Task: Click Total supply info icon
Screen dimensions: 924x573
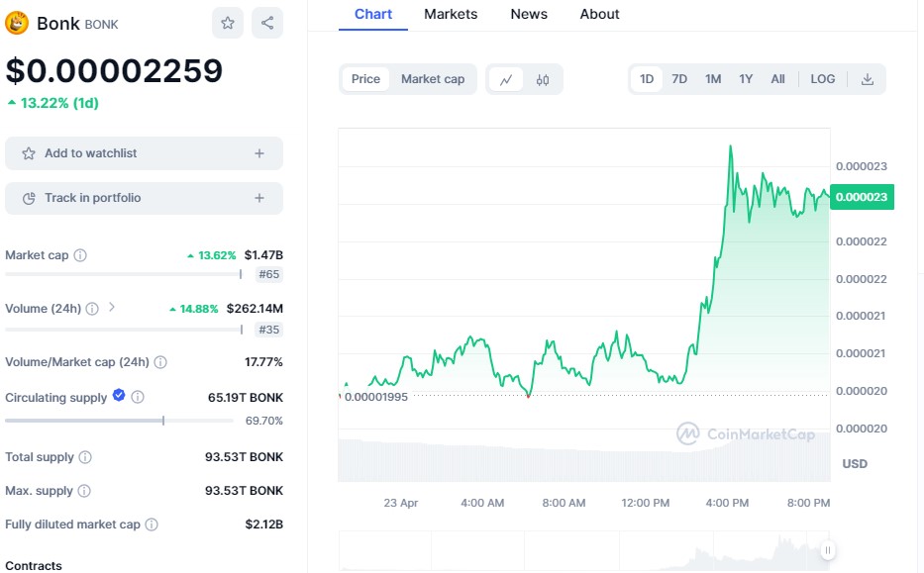Action: pos(85,457)
